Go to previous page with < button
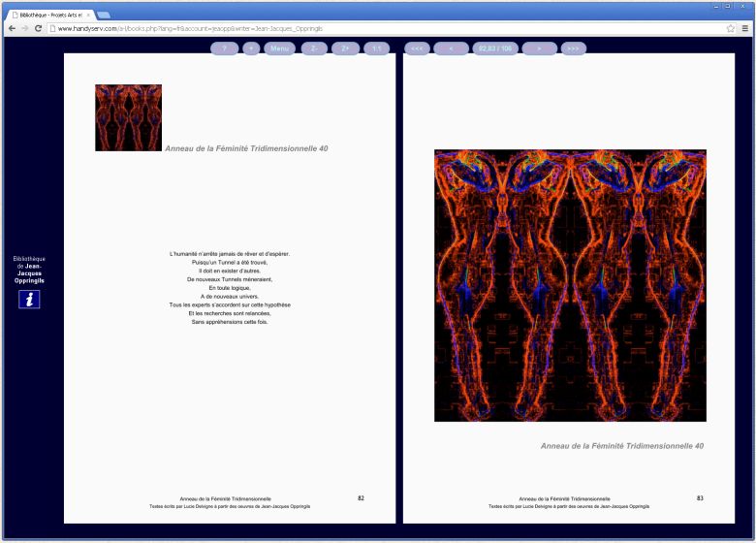 click(451, 48)
